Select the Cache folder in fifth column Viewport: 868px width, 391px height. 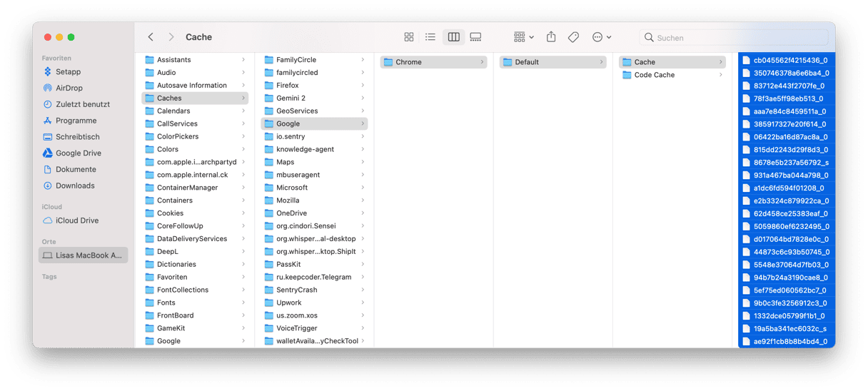coord(672,62)
